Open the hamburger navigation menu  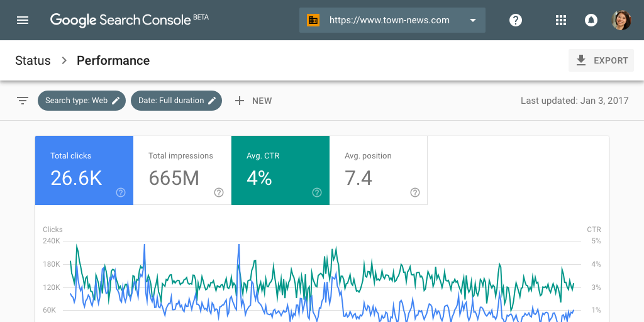click(23, 20)
